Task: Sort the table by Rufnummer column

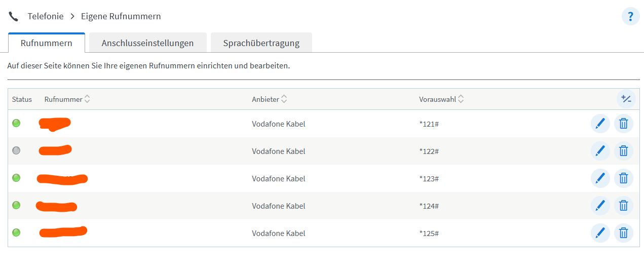Action: [x=87, y=99]
